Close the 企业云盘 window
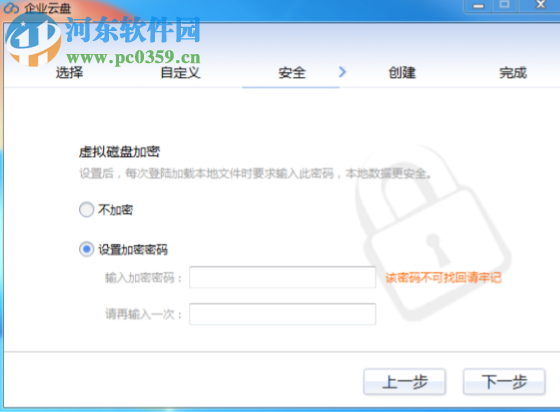 click(541, 5)
